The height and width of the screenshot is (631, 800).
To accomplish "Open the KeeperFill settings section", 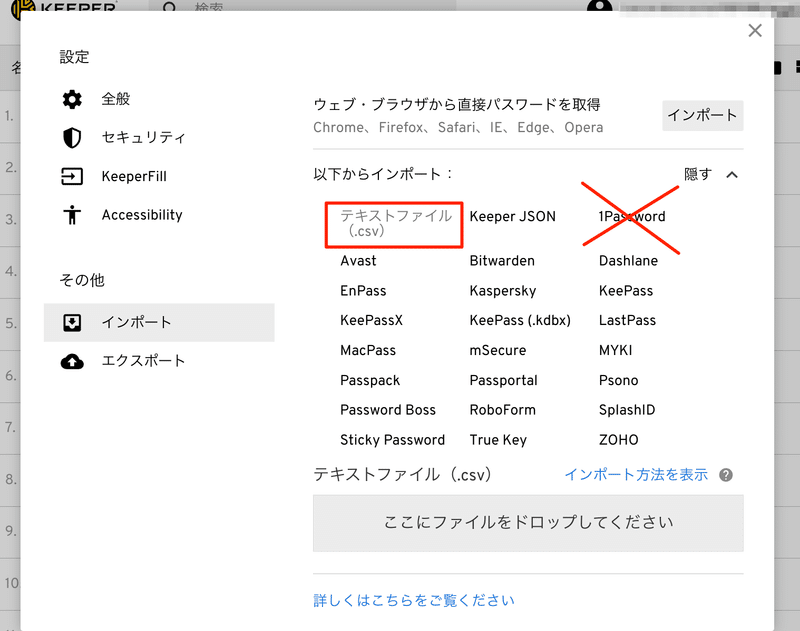I will [134, 176].
